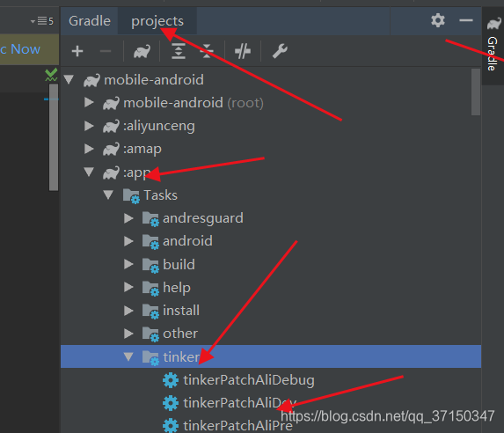Select the :aliyunceng tree item
The image size is (504, 433).
pyautogui.click(x=271, y=126)
